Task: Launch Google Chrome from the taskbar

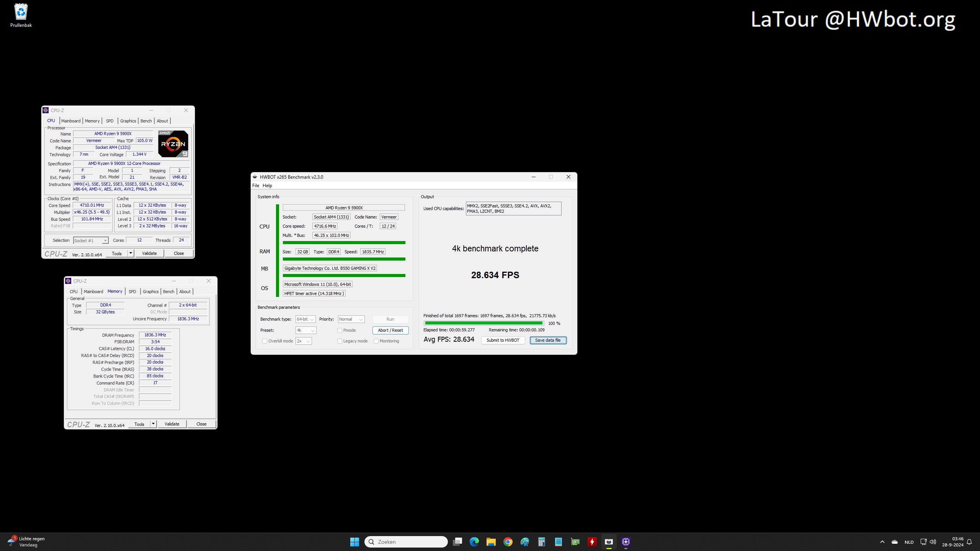Action: click(508, 542)
